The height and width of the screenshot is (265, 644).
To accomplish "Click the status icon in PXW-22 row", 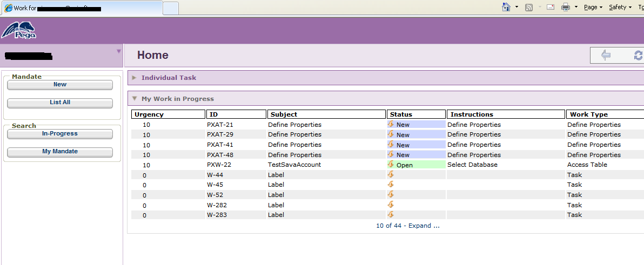I will pyautogui.click(x=391, y=165).
